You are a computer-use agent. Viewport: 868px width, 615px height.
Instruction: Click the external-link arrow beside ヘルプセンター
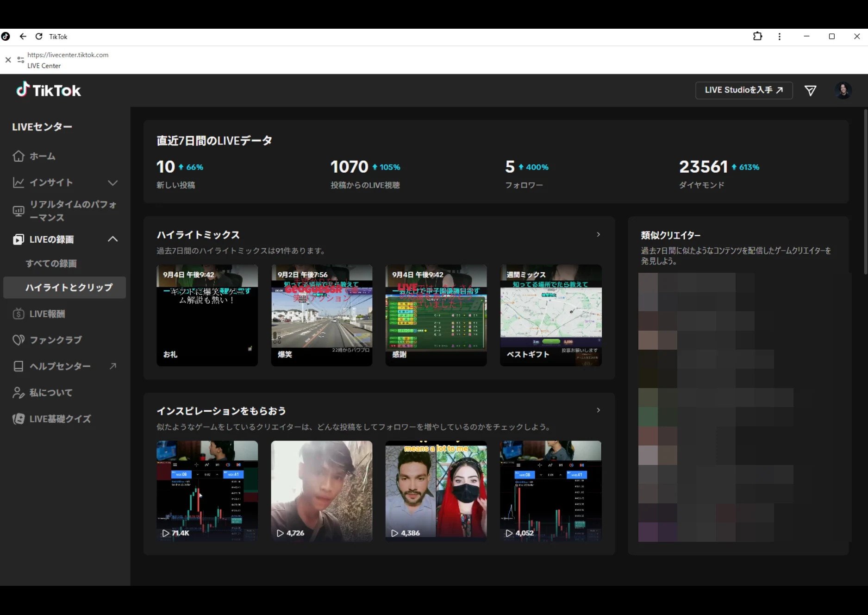[x=112, y=366]
